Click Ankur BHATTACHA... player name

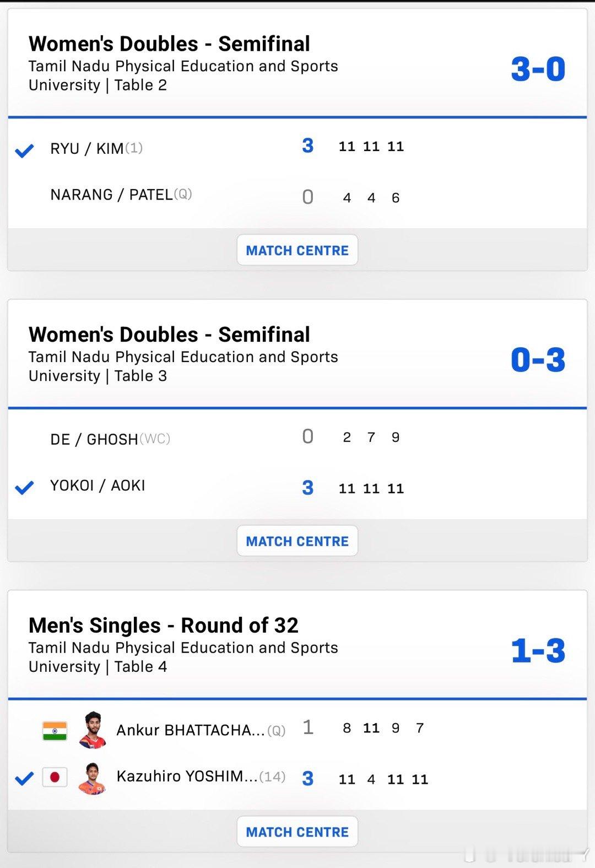point(191,730)
